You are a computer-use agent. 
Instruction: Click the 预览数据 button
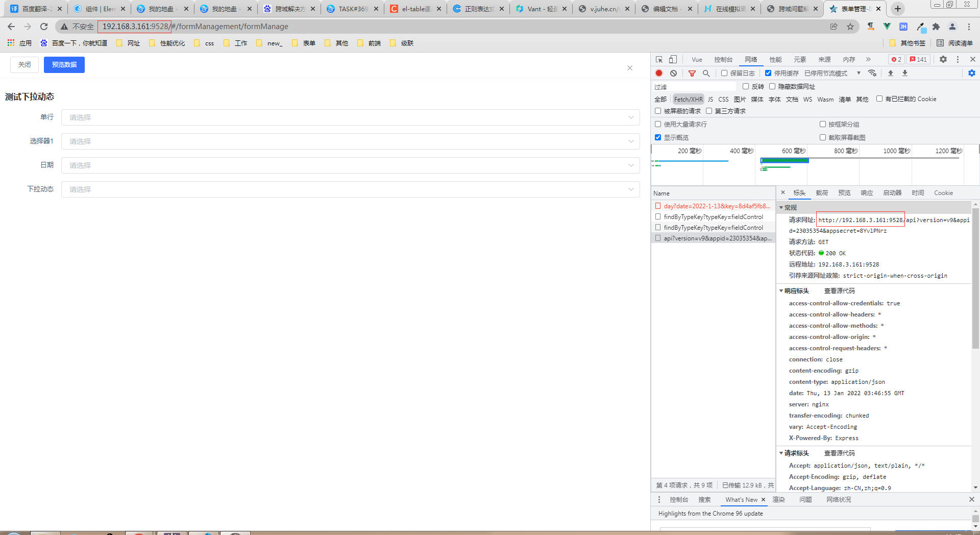coord(64,65)
